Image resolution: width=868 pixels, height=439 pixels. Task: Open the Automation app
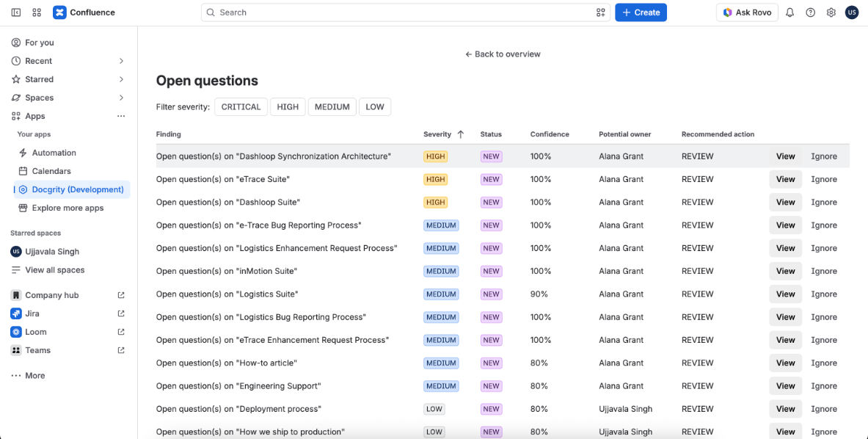54,153
